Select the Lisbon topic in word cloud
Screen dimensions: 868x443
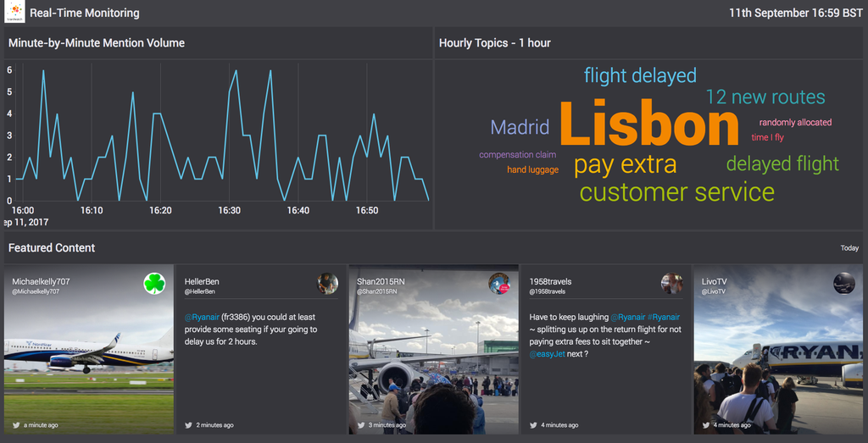coord(648,125)
